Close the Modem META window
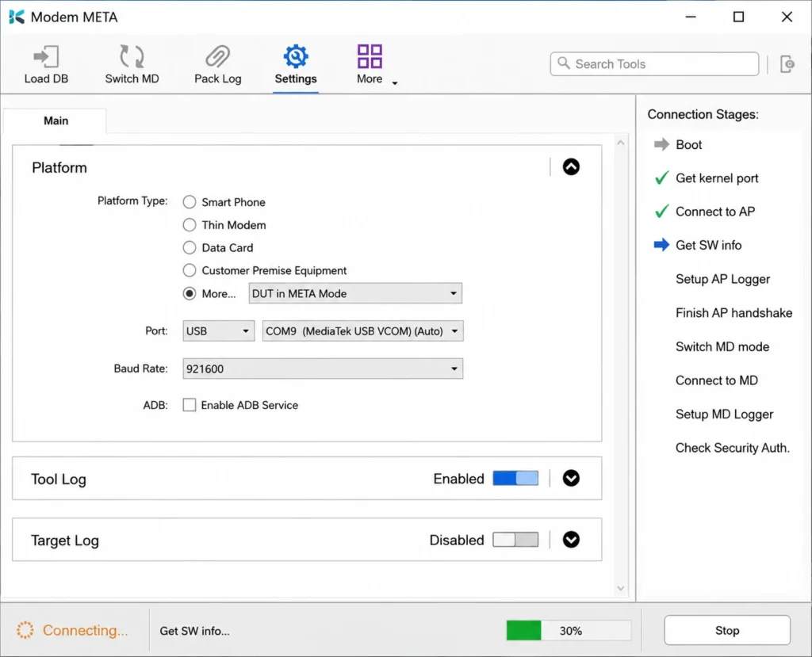Viewport: 812px width, 657px height. tap(787, 17)
